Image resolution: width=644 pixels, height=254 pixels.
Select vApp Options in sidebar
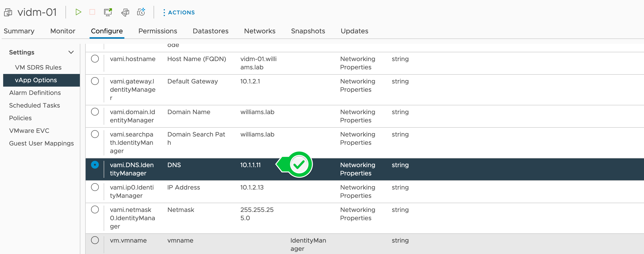pyautogui.click(x=42, y=80)
